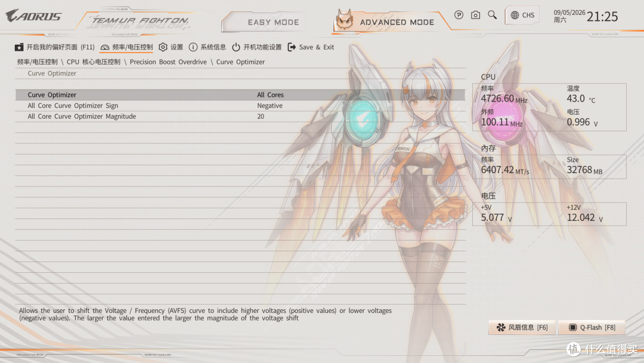
Task: Click the CPU frequency 4726.60 MHz reading
Action: point(504,99)
